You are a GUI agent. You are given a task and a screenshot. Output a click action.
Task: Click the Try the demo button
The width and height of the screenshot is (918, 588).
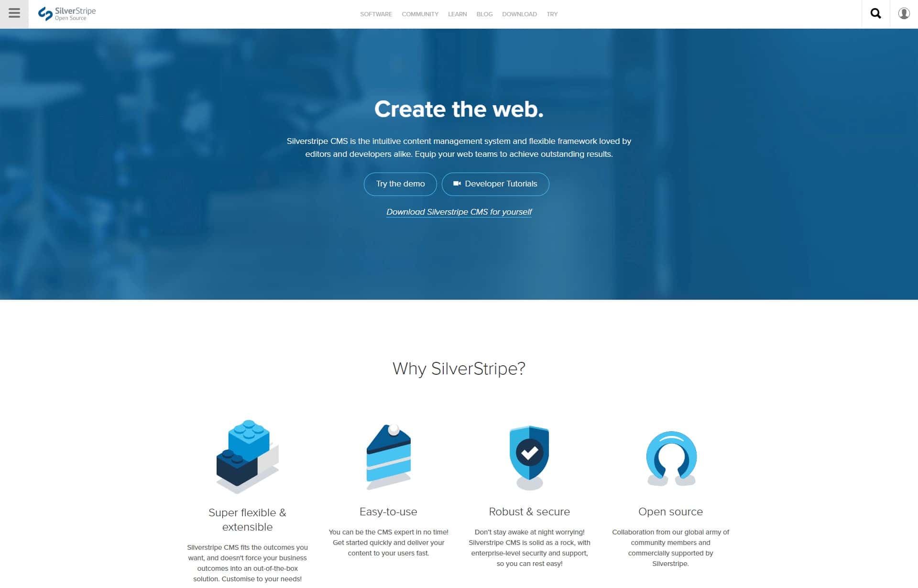[400, 184]
